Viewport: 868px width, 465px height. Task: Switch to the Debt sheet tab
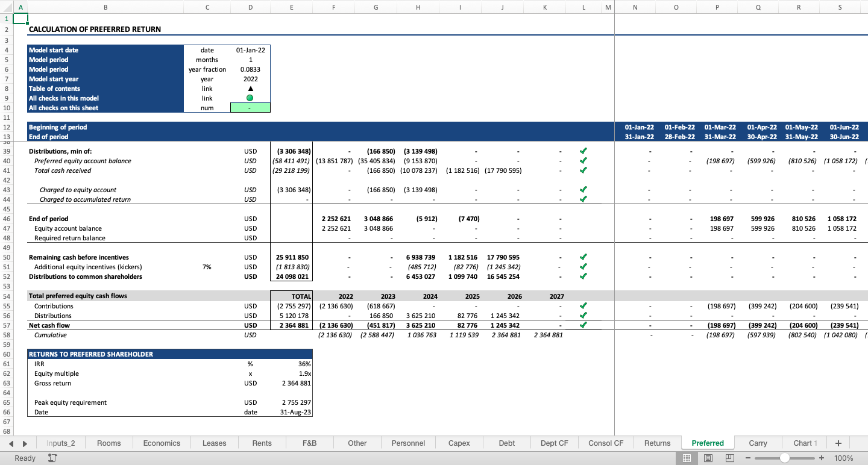coord(506,443)
